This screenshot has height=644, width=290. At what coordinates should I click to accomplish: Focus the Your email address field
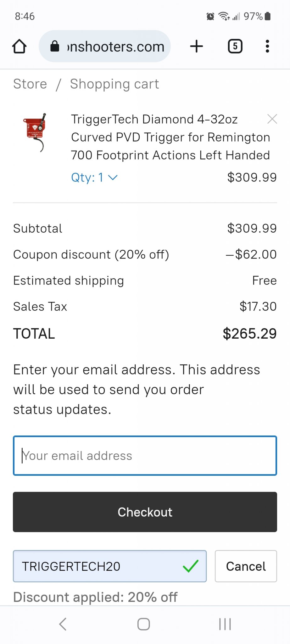tap(145, 456)
